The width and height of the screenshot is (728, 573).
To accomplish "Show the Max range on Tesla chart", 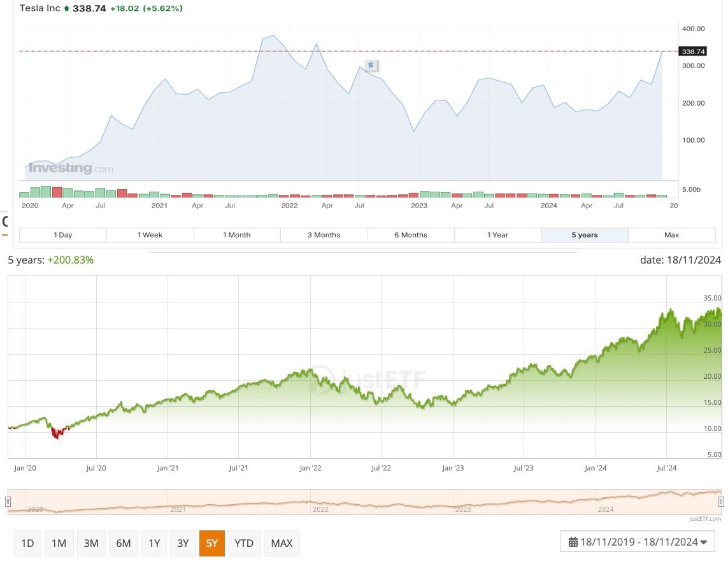I will click(x=671, y=235).
